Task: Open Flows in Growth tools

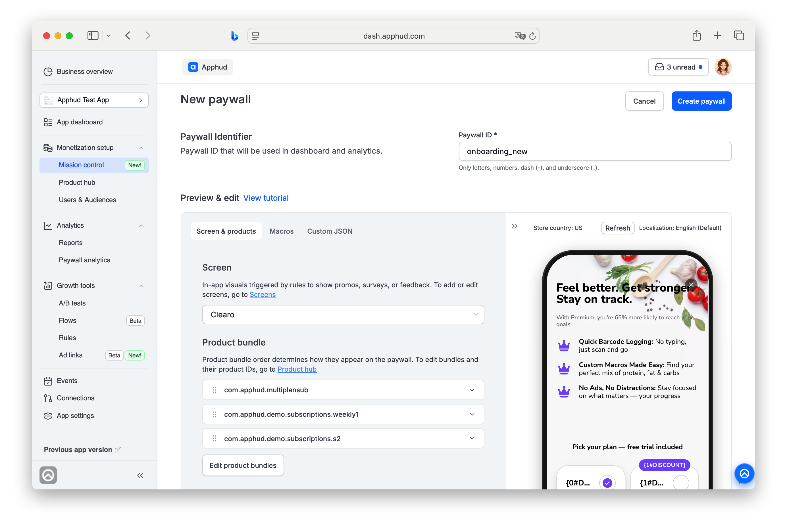Action: [67, 321]
